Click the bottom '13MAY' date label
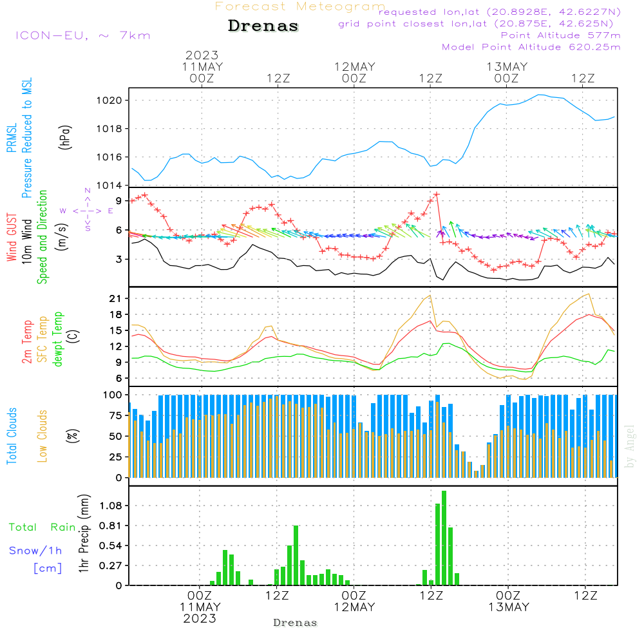This screenshot has height=644, width=644. [x=509, y=607]
